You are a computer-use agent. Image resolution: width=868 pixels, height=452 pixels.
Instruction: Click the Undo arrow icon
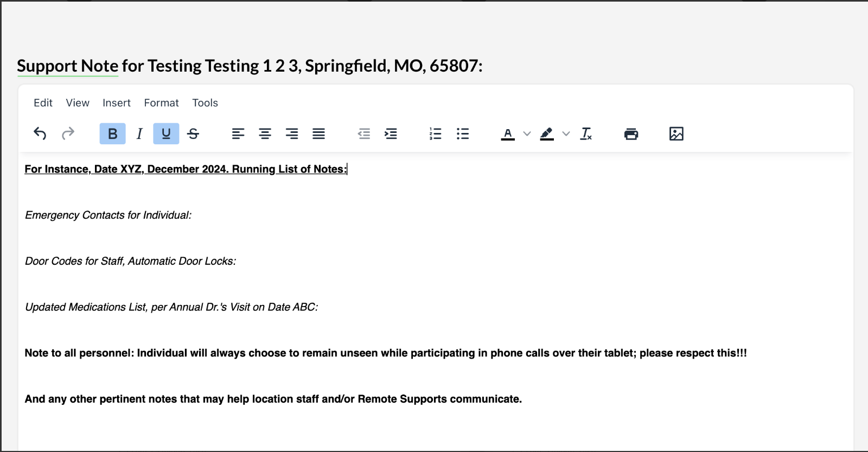point(40,133)
